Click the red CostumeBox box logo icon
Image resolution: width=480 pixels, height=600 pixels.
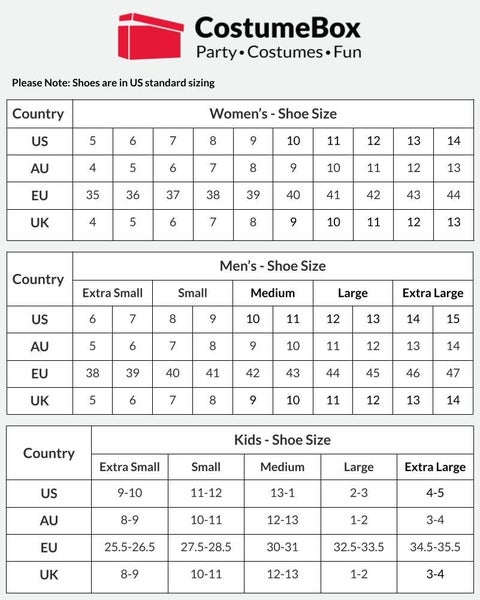pyautogui.click(x=150, y=36)
